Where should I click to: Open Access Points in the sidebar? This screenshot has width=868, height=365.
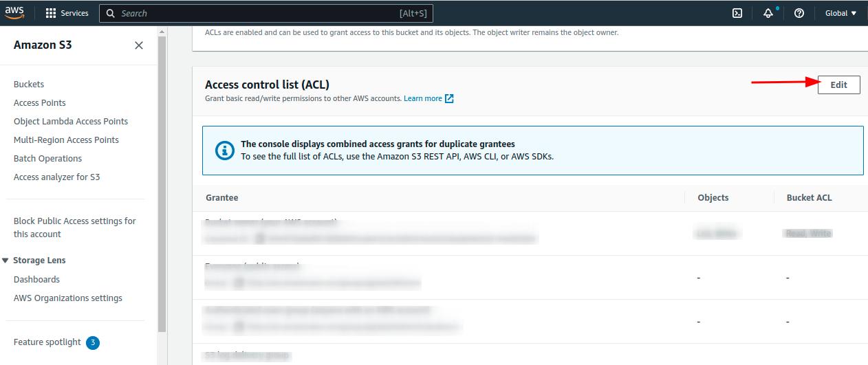(x=40, y=102)
